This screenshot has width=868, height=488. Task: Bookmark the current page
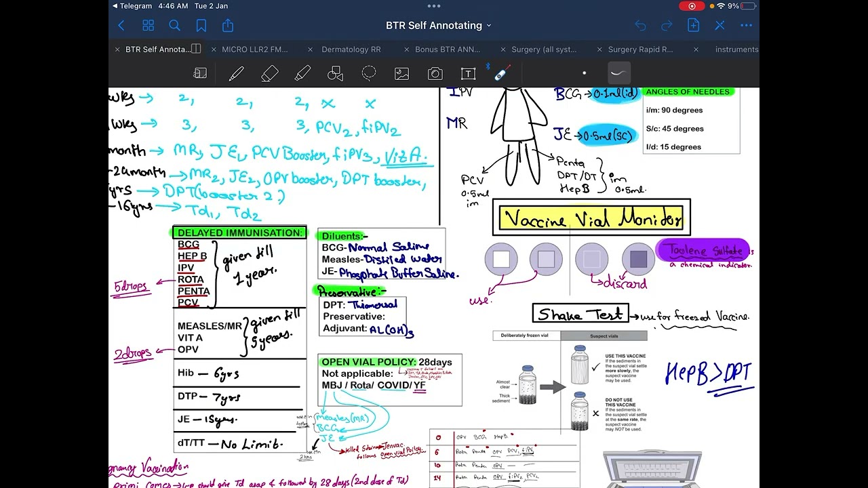pos(201,26)
